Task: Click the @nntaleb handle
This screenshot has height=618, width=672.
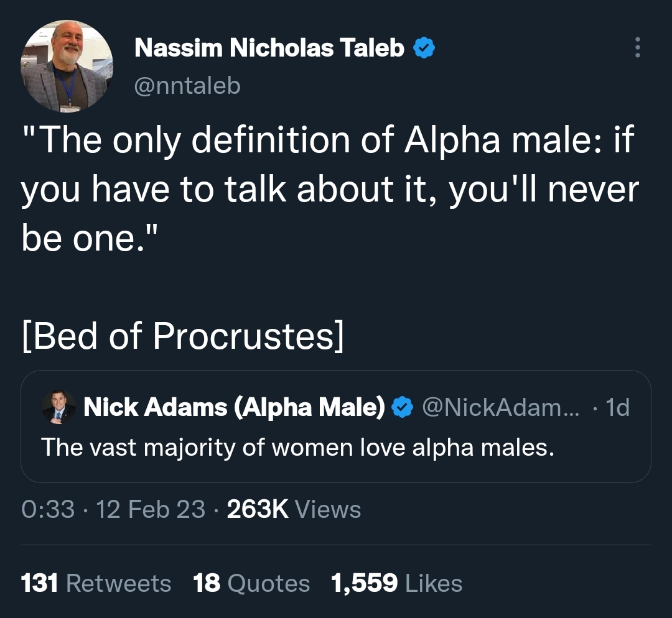Action: tap(187, 85)
